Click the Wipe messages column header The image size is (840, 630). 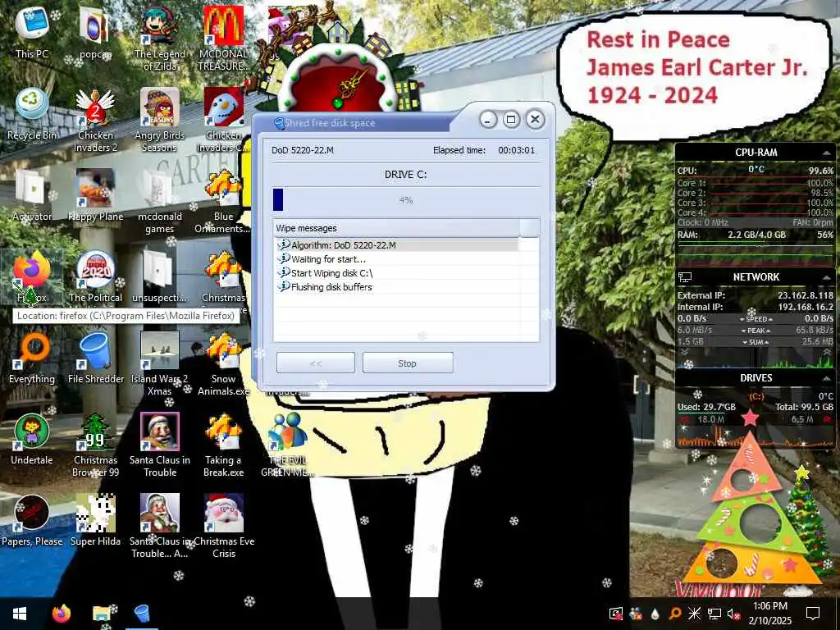point(396,228)
